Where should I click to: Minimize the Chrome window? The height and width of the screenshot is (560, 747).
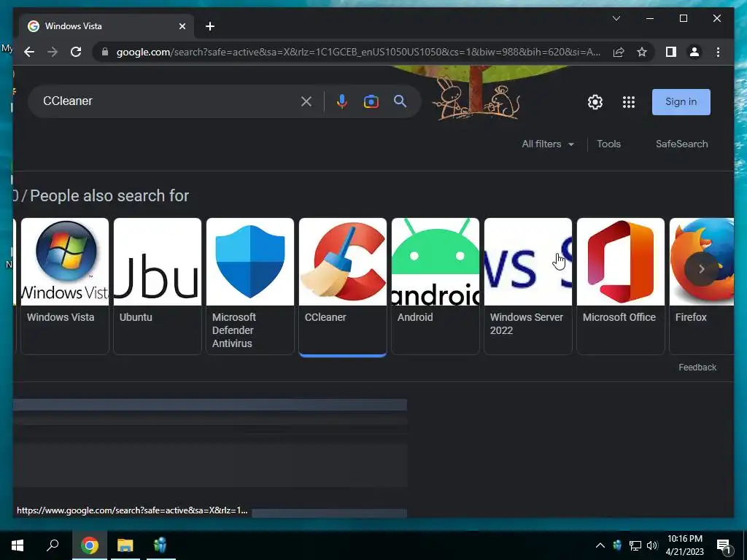(650, 18)
